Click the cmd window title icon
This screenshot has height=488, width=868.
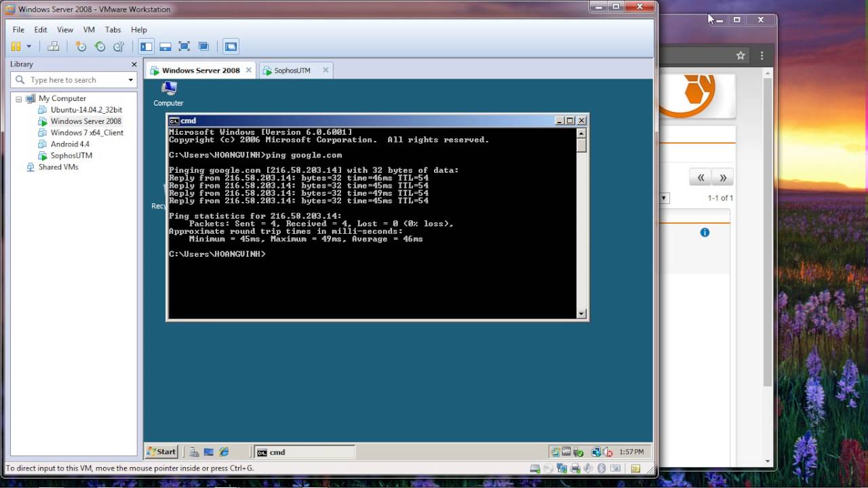pos(174,121)
